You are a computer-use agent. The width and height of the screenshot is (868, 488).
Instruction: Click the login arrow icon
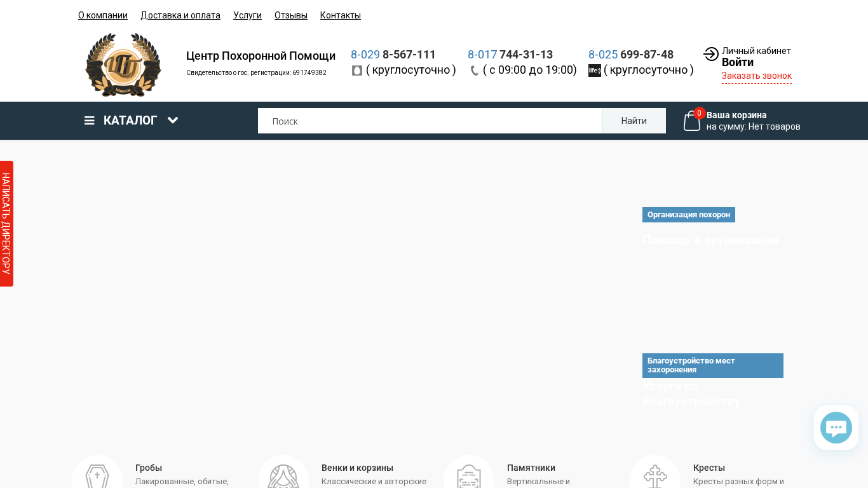(711, 54)
